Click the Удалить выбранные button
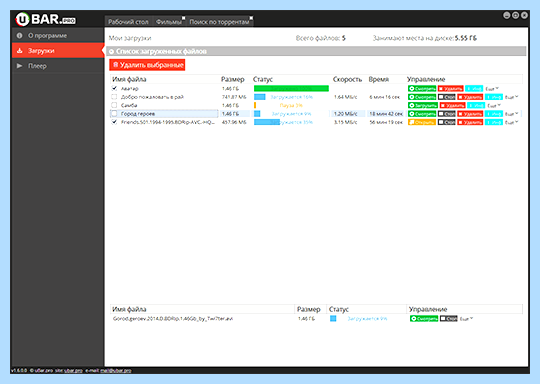The image size is (540, 384). (147, 65)
